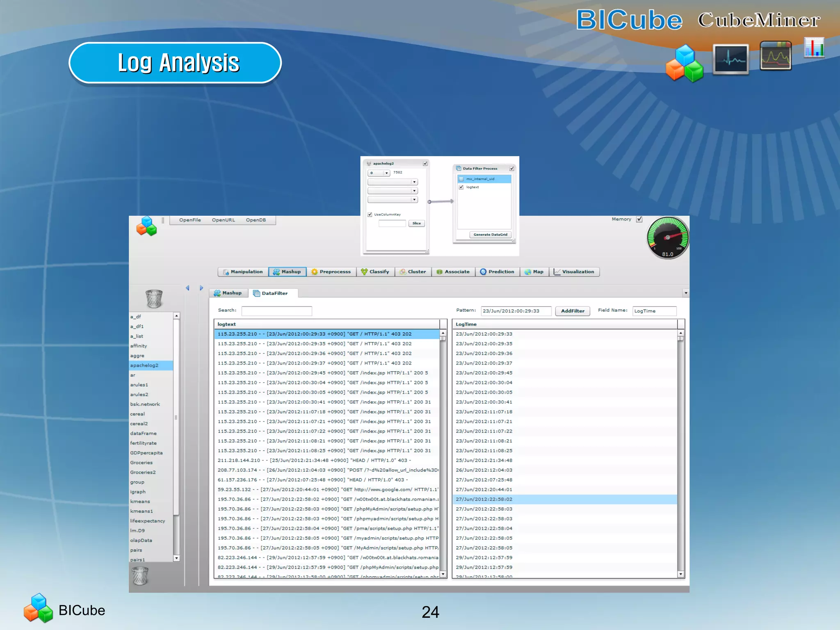Open the line chart monitor icon in header
840x630 pixels.
click(775, 56)
